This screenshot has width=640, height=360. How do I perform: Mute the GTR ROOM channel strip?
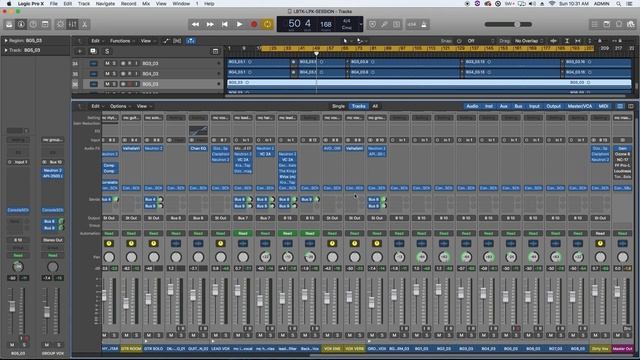tap(127, 335)
